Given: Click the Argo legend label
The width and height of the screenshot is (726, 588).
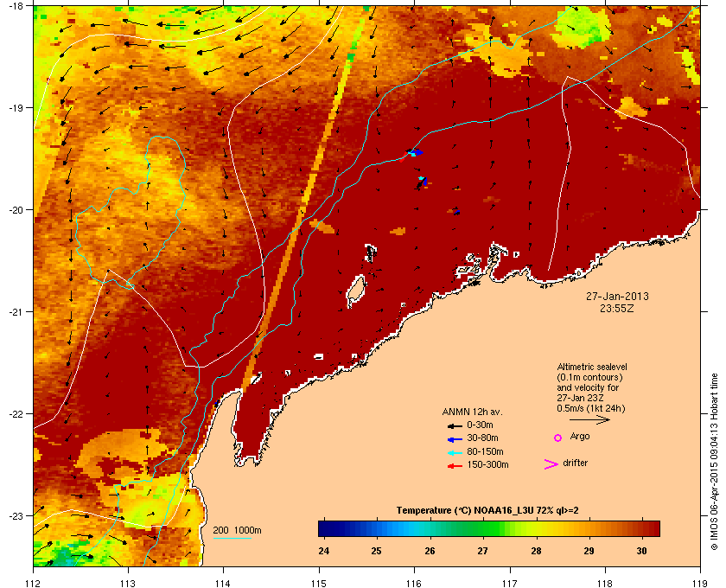Looking at the screenshot, I should tap(580, 437).
